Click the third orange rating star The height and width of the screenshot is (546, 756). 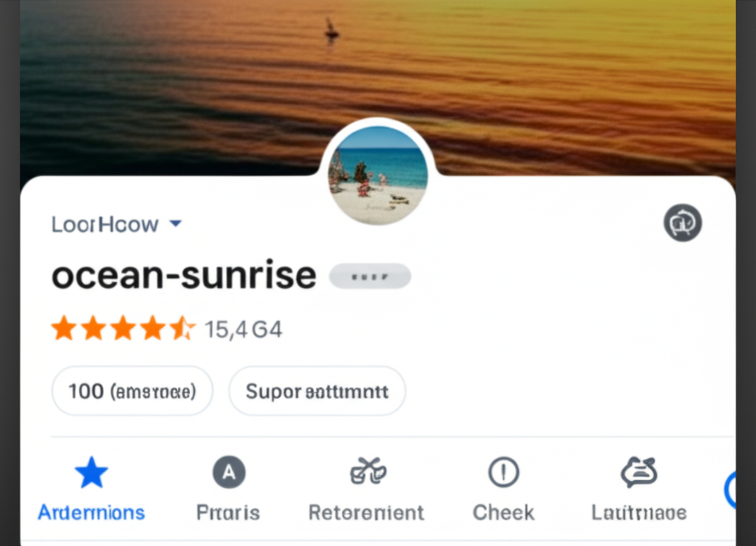click(123, 329)
